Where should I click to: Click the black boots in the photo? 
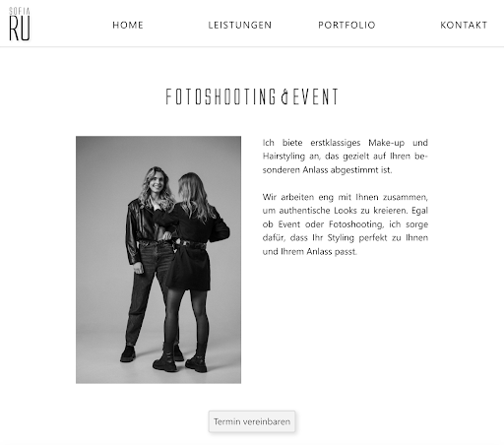180,358
